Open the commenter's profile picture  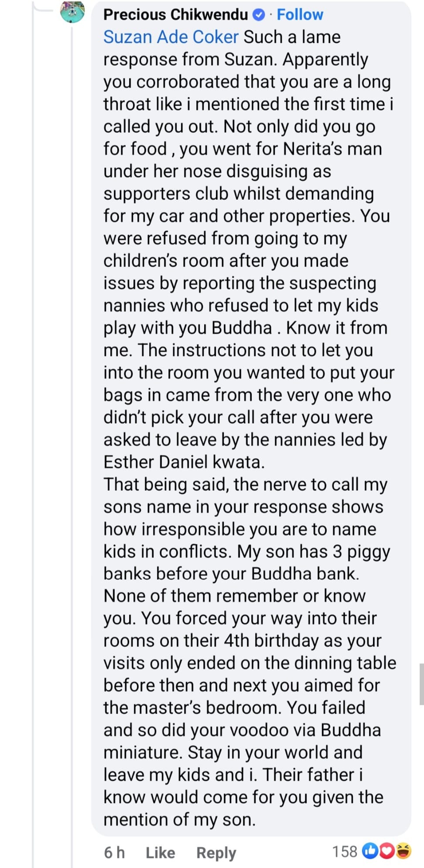coord(72,12)
